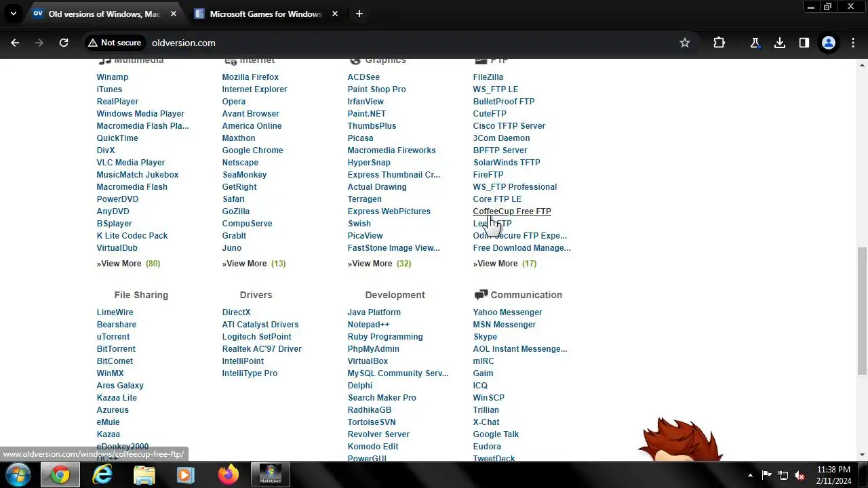The height and width of the screenshot is (488, 868).
Task: Launch Internet Explorer from taskbar
Action: [x=102, y=475]
